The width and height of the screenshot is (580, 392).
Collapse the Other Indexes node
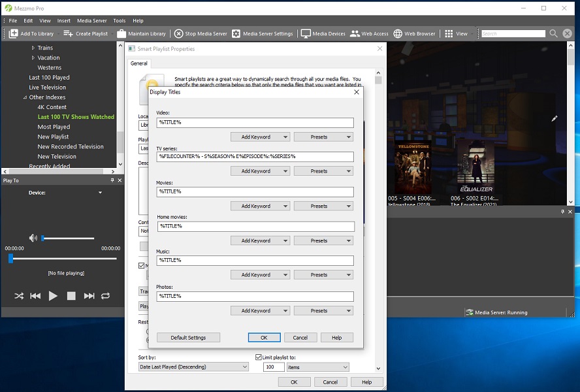click(x=25, y=97)
